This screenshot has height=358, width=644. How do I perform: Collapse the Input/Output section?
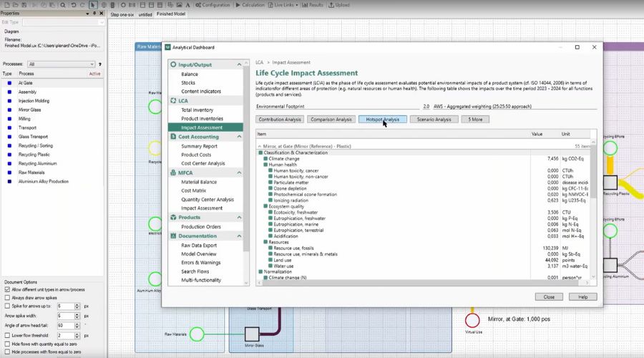(x=239, y=65)
